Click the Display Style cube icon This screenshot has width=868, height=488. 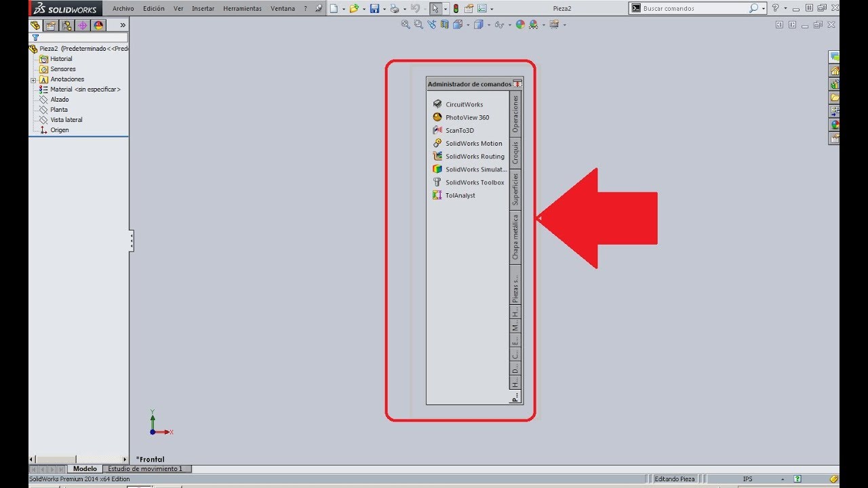pos(479,24)
